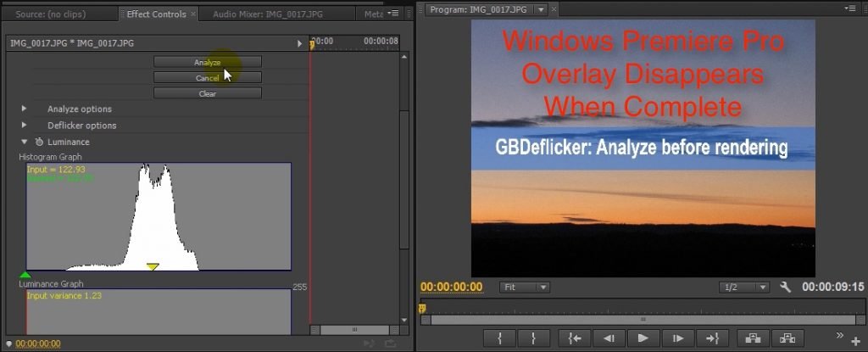Switch to the Metadata tab
The width and height of the screenshot is (868, 352).
point(374,14)
